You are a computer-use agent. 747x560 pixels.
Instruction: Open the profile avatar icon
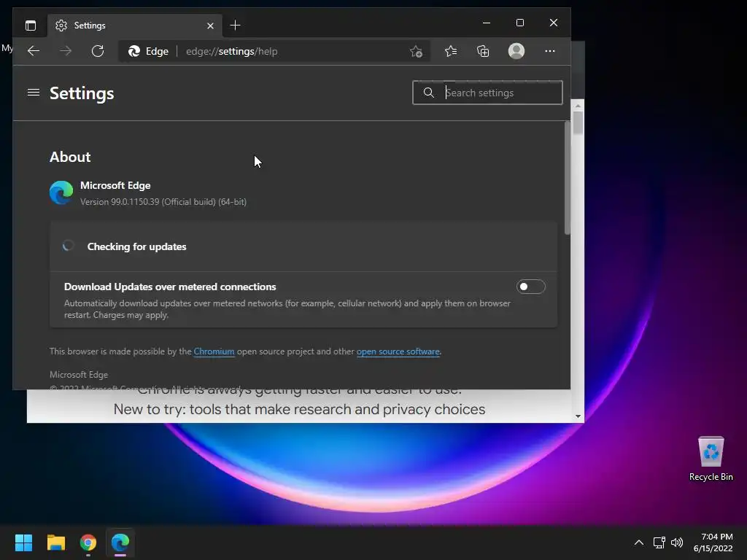coord(516,51)
